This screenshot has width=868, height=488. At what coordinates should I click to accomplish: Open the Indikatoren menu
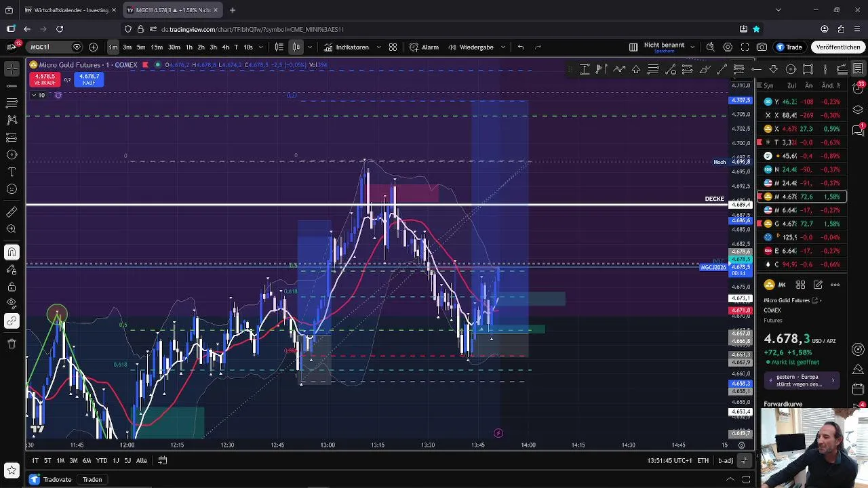(x=347, y=47)
